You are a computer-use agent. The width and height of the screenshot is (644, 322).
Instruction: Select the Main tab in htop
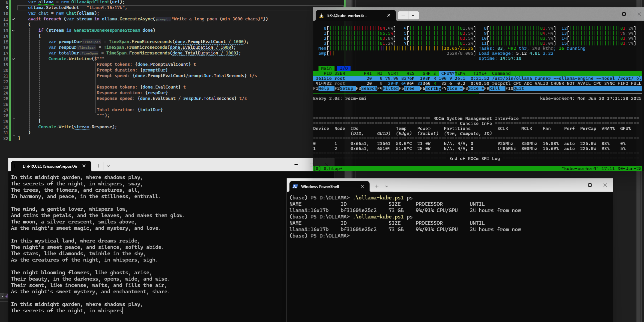point(326,68)
